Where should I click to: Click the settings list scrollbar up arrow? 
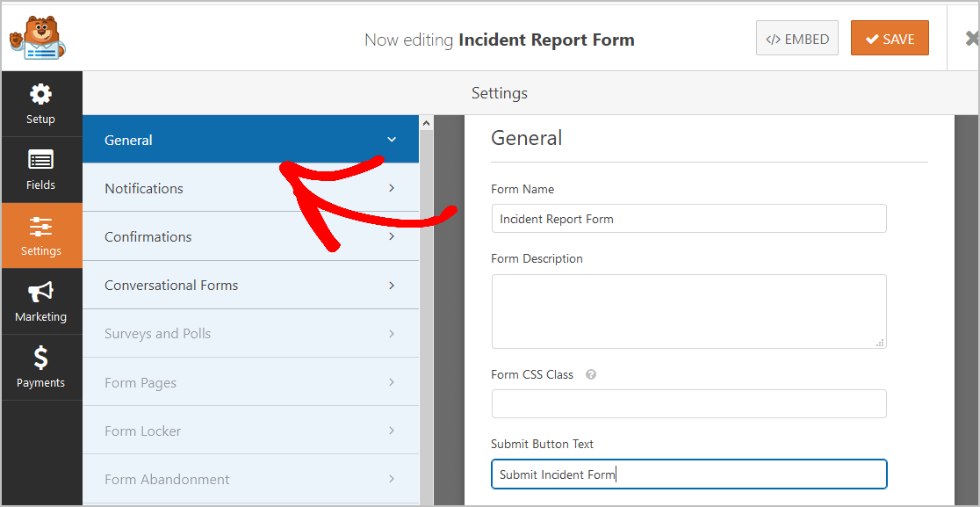click(426, 122)
